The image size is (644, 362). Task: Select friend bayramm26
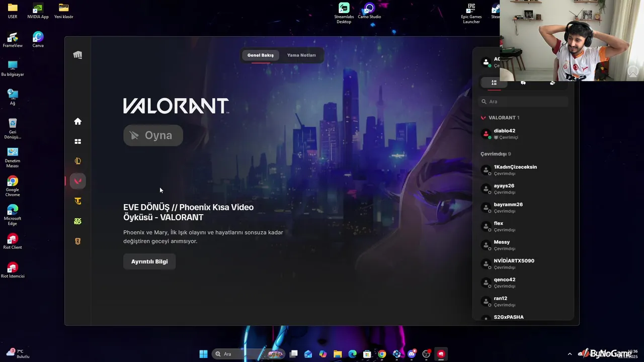pos(523,208)
